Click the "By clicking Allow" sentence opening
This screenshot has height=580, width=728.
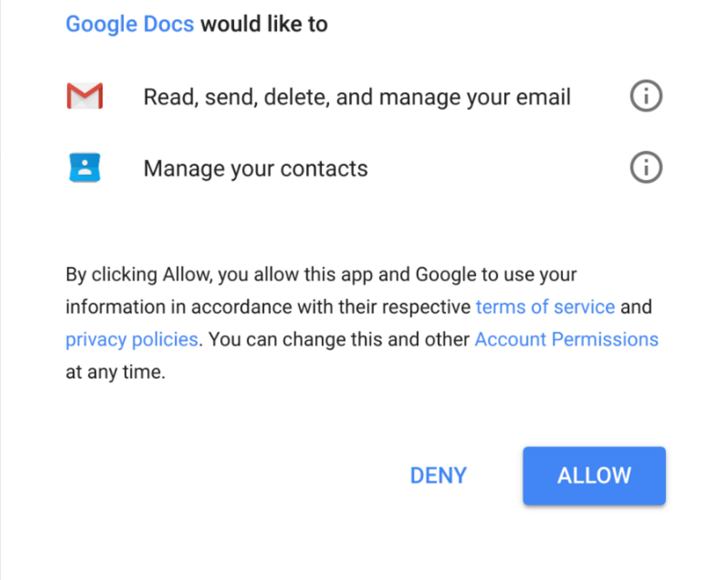pyautogui.click(x=139, y=275)
